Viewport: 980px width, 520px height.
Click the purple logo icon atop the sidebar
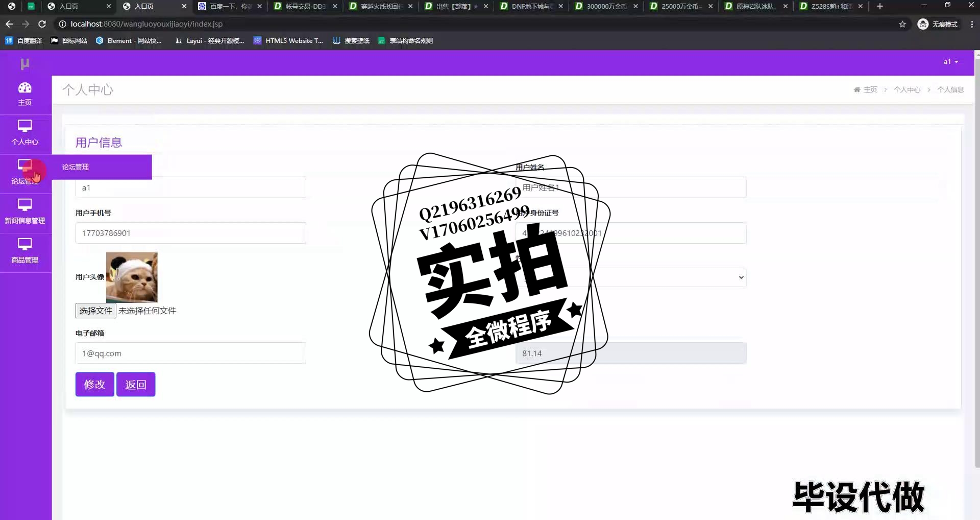tap(24, 64)
